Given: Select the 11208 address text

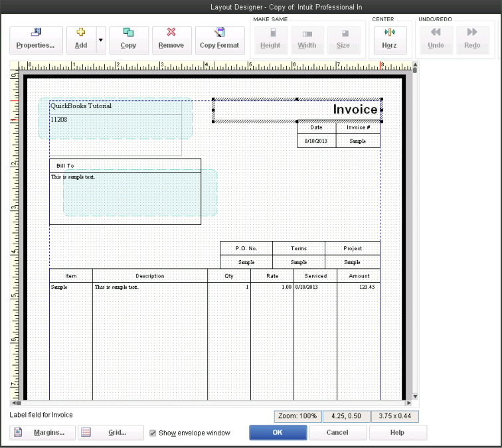Looking at the screenshot, I should click(59, 119).
